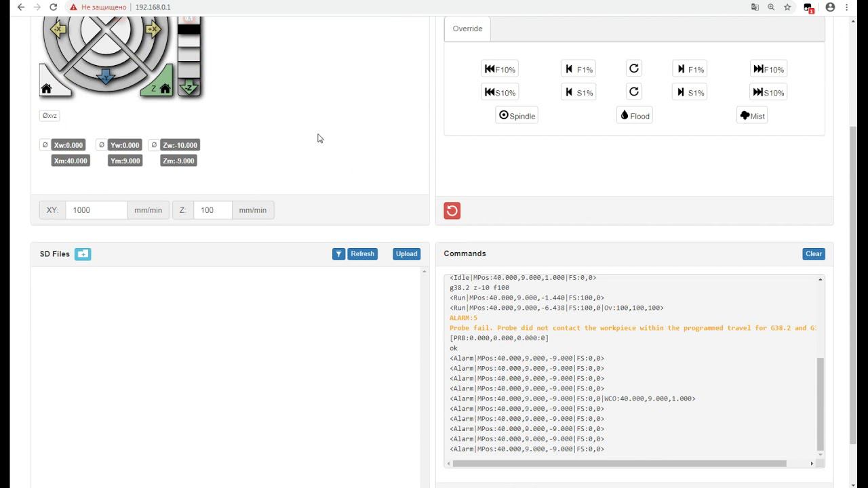Clear the Commands log
Image resolution: width=868 pixels, height=488 pixels.
click(814, 254)
